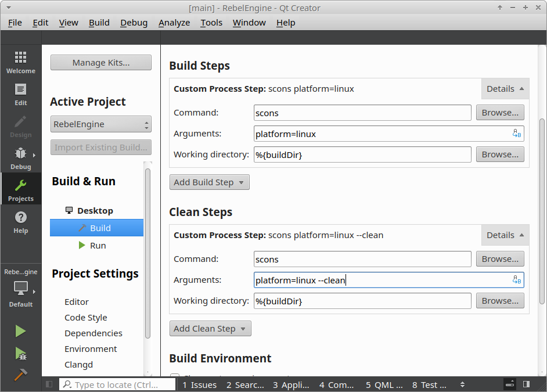Click the Type to locate search box
Screen dimensions: 547x392
click(x=117, y=384)
